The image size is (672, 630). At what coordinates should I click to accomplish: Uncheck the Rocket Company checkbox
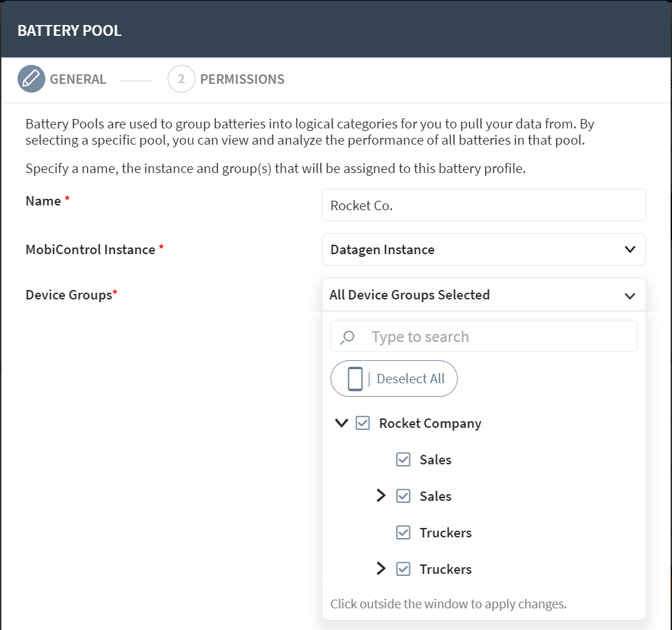(363, 423)
